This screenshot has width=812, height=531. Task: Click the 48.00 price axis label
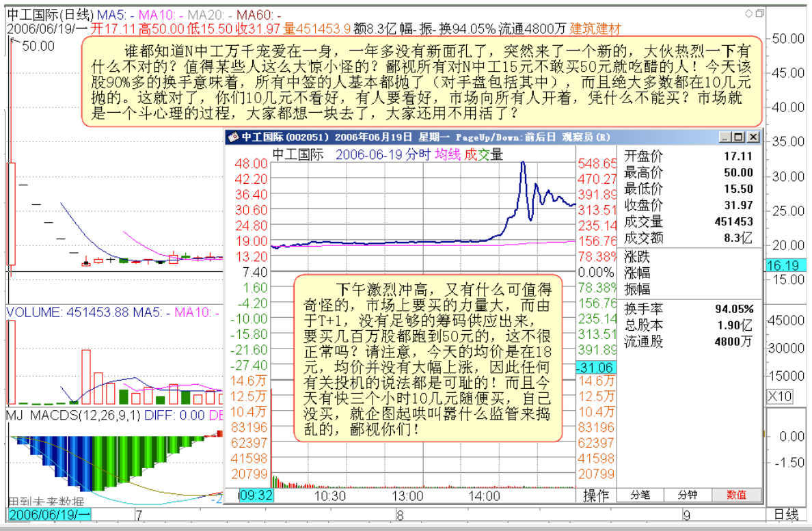point(251,163)
